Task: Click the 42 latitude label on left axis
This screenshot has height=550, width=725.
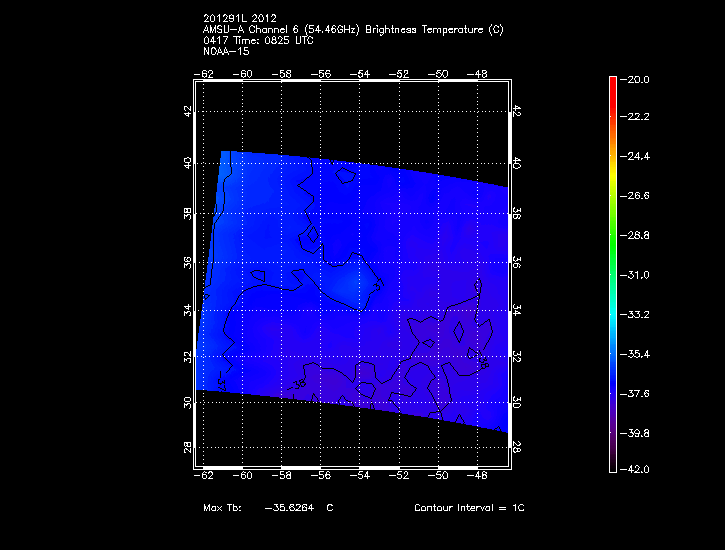Action: [x=187, y=112]
